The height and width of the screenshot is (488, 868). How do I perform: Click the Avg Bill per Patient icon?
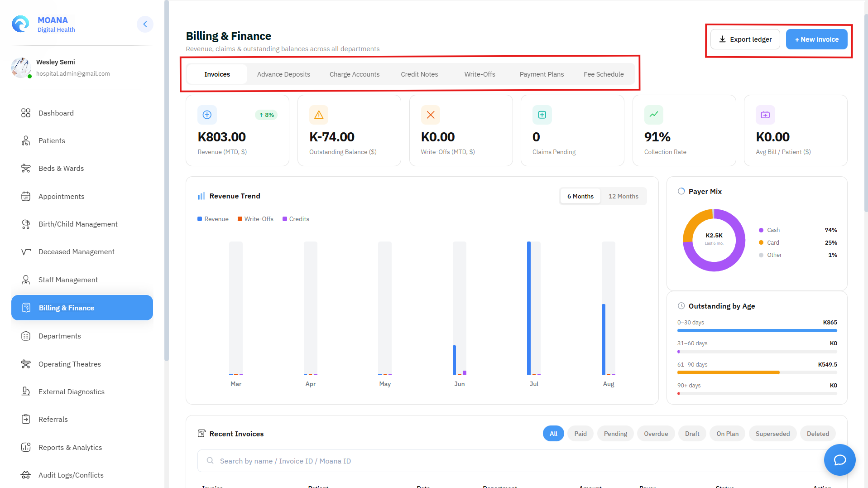coord(765,115)
